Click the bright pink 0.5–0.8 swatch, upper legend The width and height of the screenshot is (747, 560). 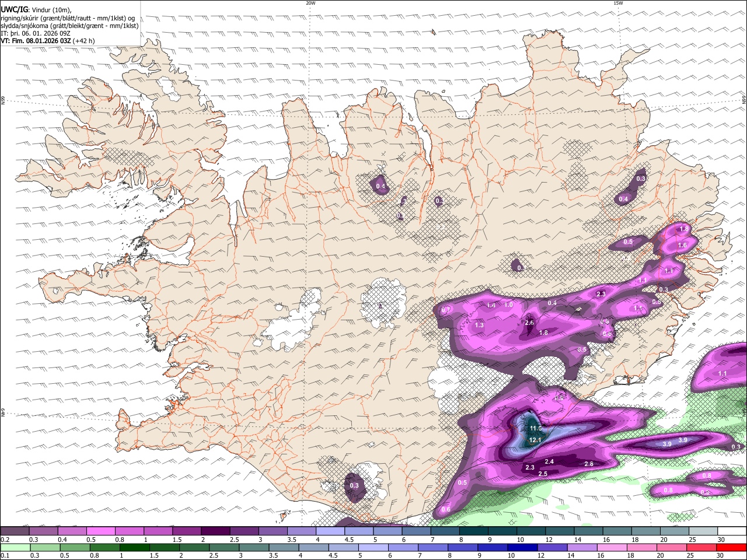(100, 531)
